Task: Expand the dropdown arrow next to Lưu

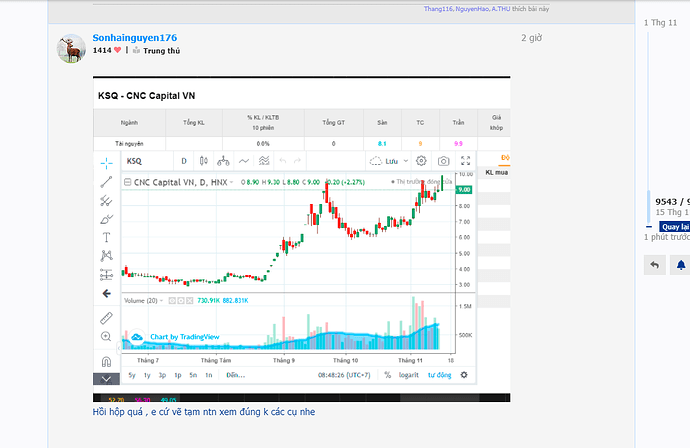Action: pyautogui.click(x=406, y=161)
